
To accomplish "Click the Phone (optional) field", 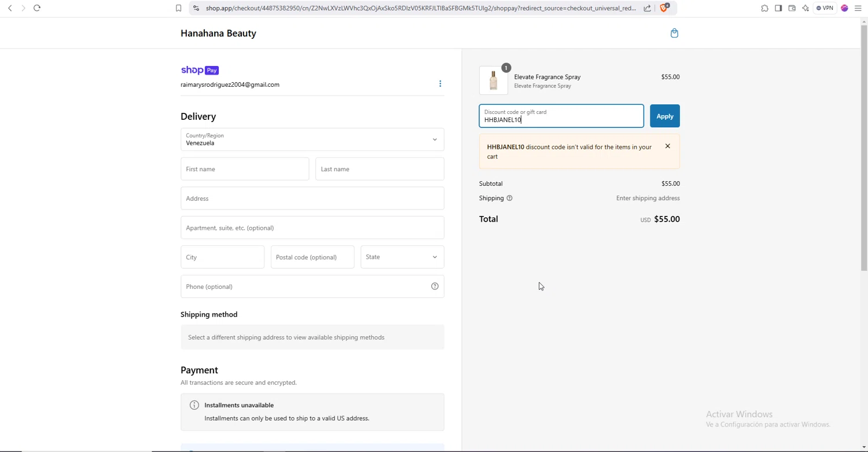I will 312,286.
